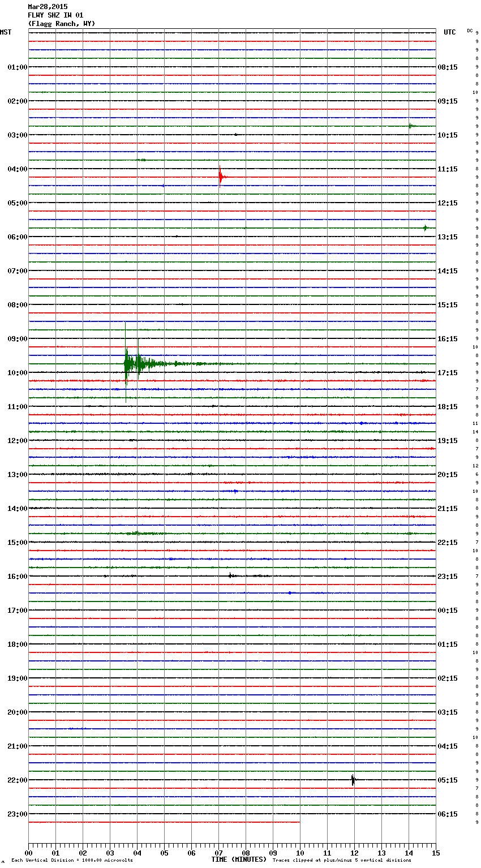Select the 09:00 MST time label
481x868 pixels.
pos(18,339)
